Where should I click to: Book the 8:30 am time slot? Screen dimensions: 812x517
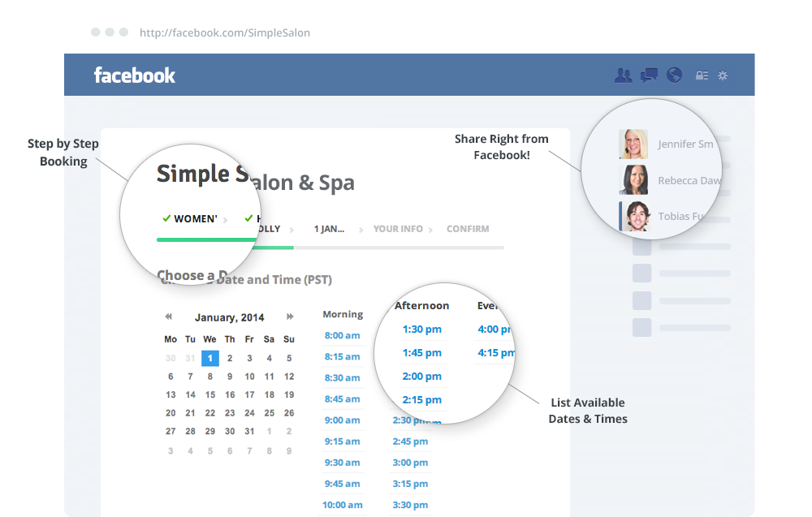(x=343, y=377)
